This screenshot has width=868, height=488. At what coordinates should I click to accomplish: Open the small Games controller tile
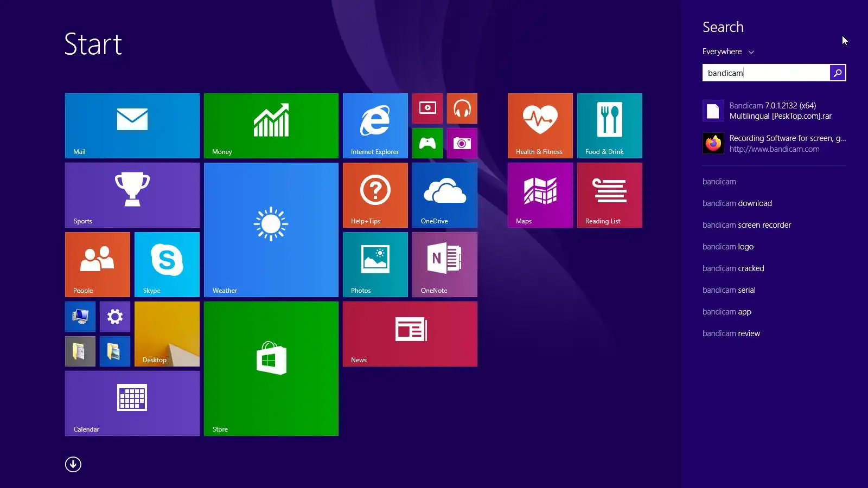point(427,143)
